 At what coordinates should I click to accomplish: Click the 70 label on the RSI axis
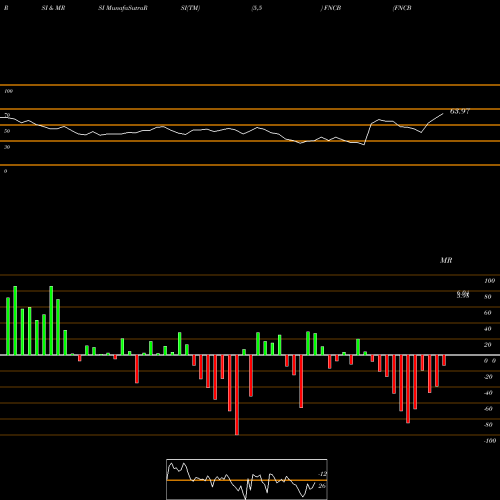click(x=7, y=115)
